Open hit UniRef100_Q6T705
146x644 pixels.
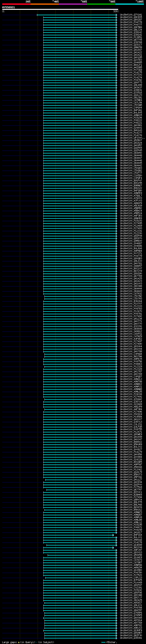pos(131,40)
